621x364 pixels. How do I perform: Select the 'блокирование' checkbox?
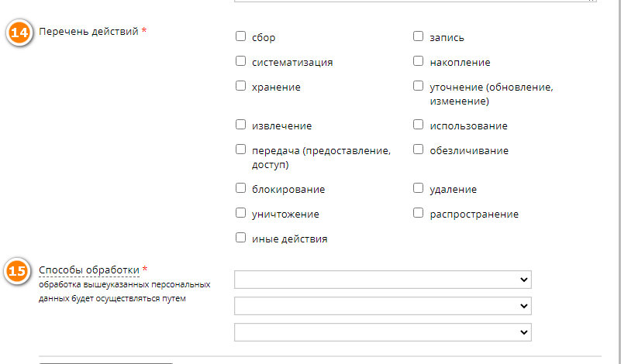click(x=240, y=188)
